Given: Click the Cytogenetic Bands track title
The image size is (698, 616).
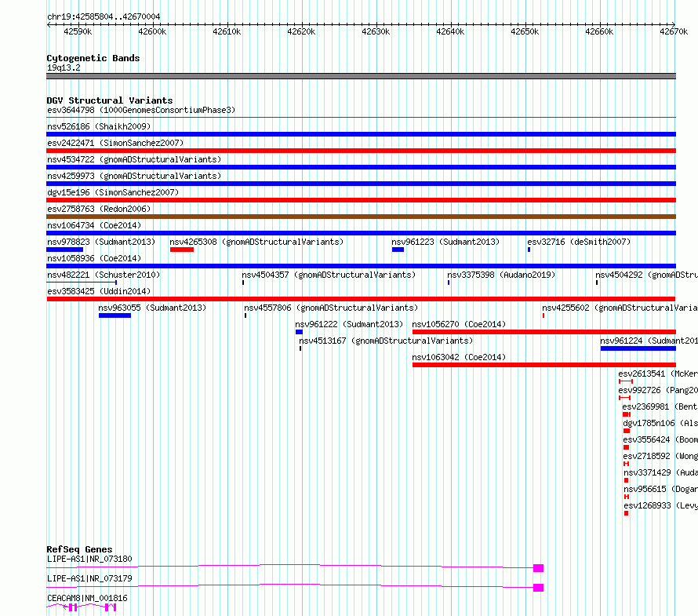Looking at the screenshot, I should tap(93, 58).
